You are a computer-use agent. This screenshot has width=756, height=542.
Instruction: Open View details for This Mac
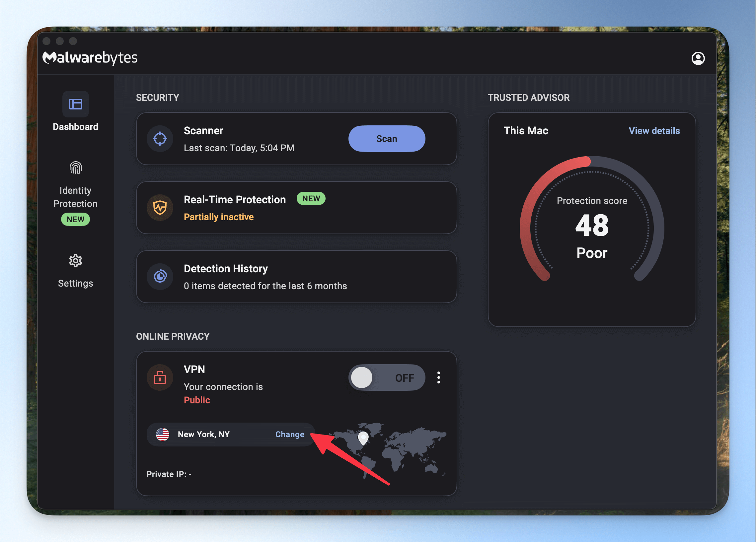654,131
